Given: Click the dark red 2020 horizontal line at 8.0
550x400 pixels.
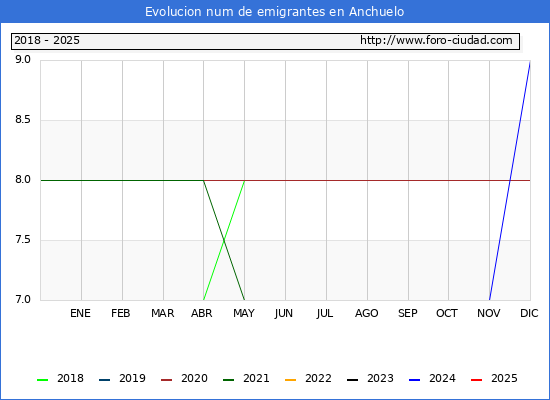Looking at the screenshot, I should pos(367,180).
